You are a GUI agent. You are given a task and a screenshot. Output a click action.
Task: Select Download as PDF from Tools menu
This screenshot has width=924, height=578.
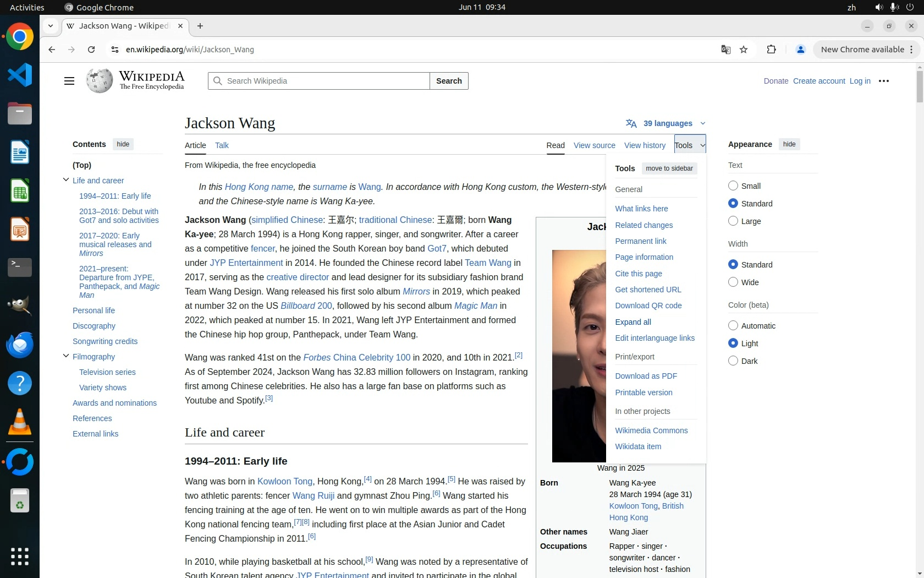tap(646, 376)
